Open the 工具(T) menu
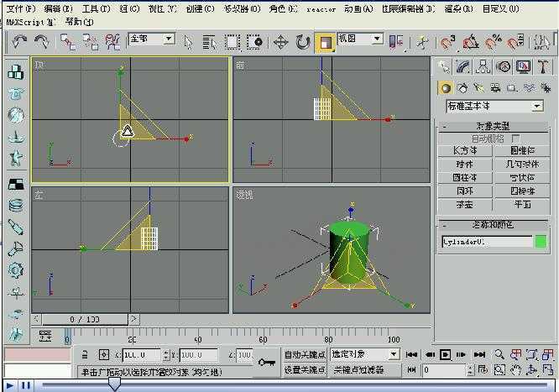The height and width of the screenshot is (392, 559). pos(96,8)
